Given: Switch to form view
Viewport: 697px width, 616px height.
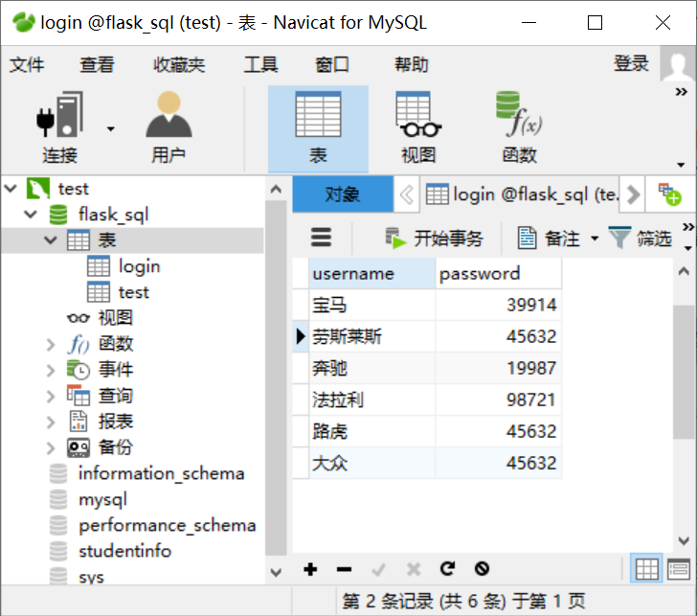Looking at the screenshot, I should click(x=678, y=568).
